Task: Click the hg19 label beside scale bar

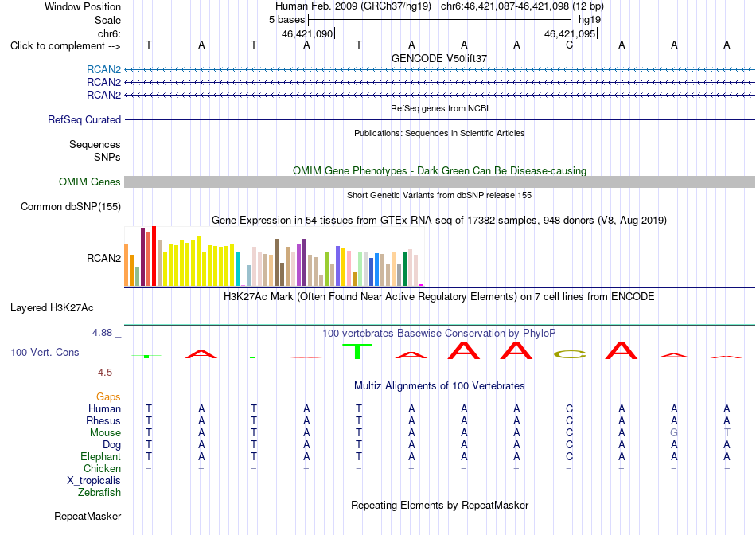Action: (590, 20)
